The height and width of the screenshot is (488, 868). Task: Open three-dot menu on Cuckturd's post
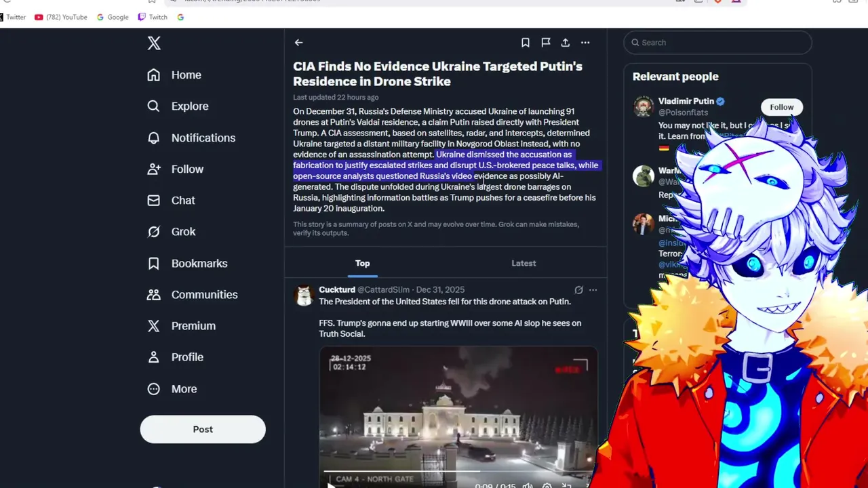[593, 290]
